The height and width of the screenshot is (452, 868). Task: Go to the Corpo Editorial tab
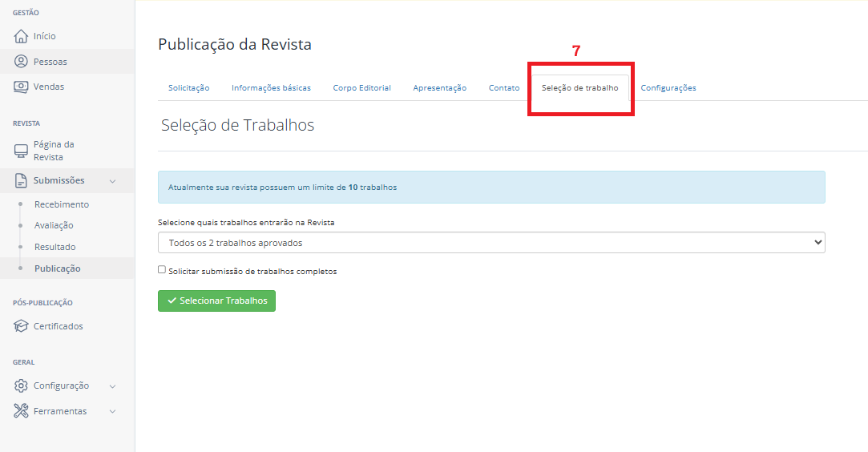[x=362, y=88]
